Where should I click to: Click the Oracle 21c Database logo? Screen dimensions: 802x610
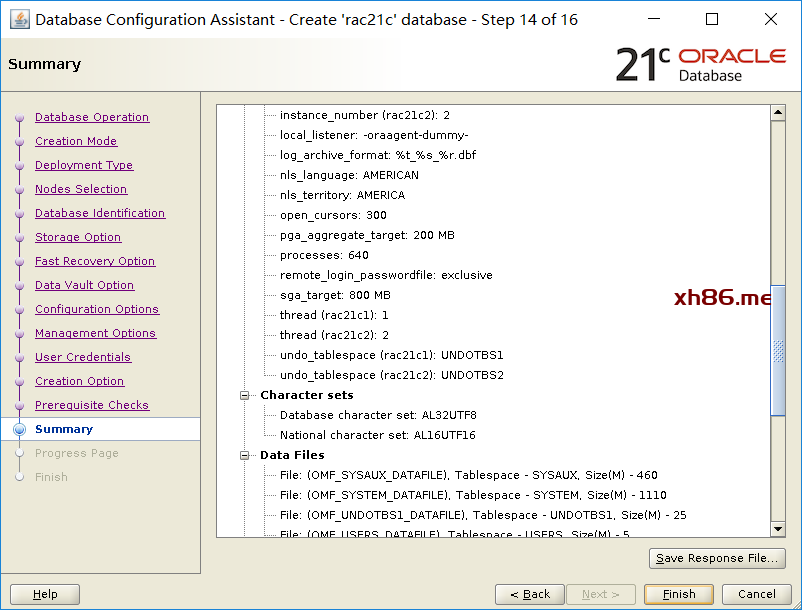(700, 64)
